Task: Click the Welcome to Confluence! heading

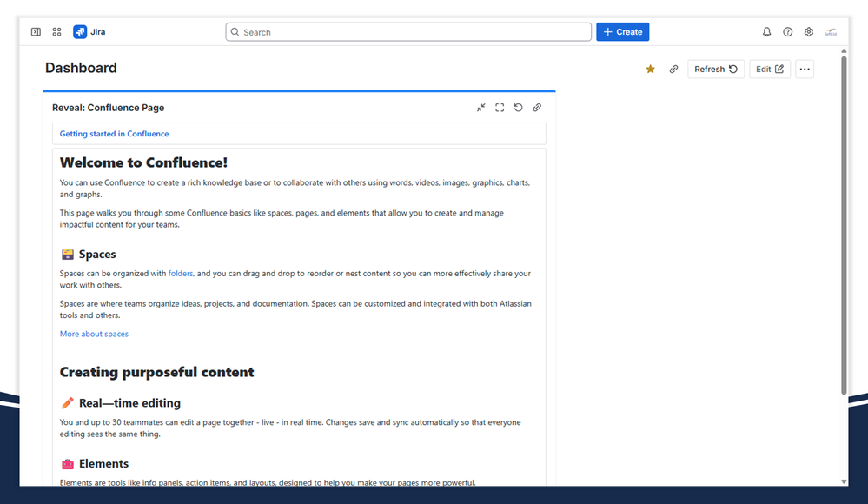Action: point(144,162)
